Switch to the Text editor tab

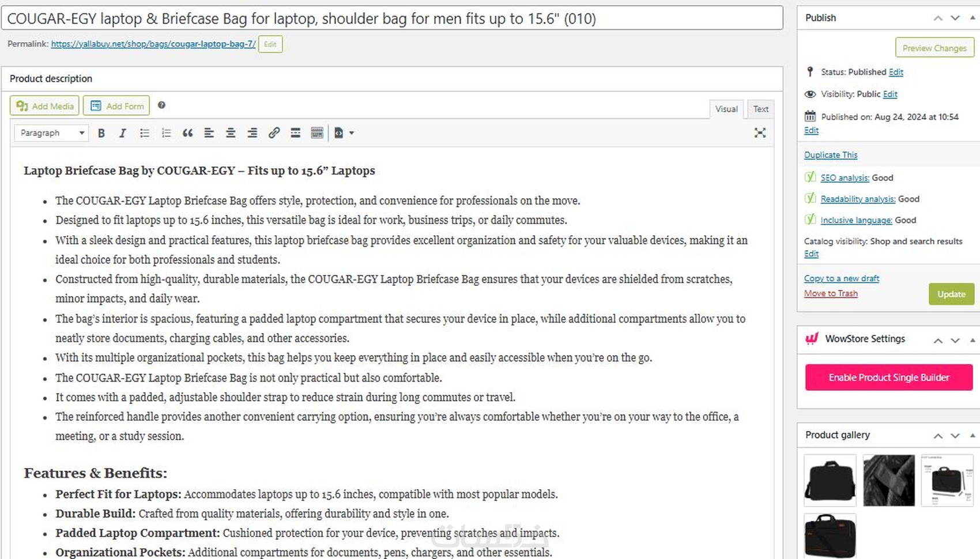(x=761, y=109)
